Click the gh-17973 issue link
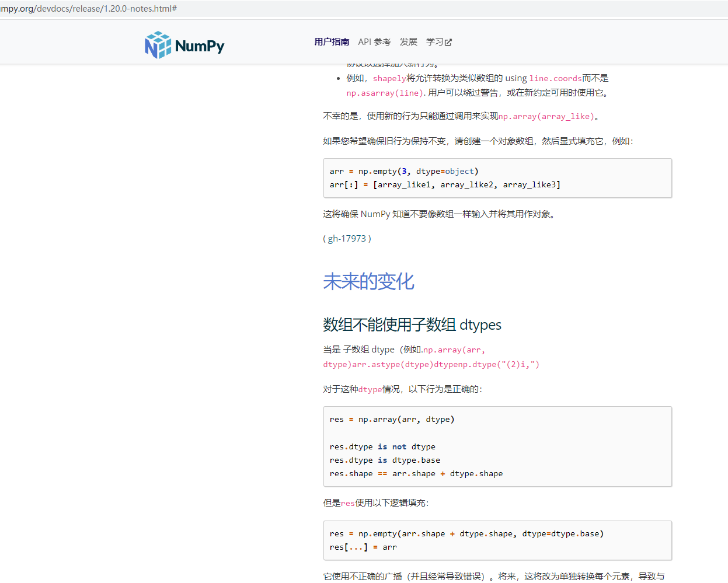Image resolution: width=728 pixels, height=583 pixels. [347, 238]
